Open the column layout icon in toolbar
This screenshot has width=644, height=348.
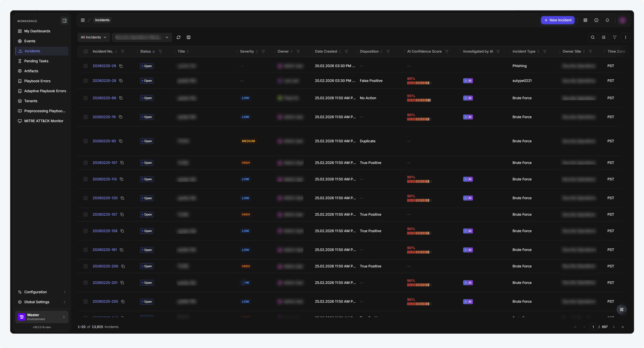click(x=189, y=37)
